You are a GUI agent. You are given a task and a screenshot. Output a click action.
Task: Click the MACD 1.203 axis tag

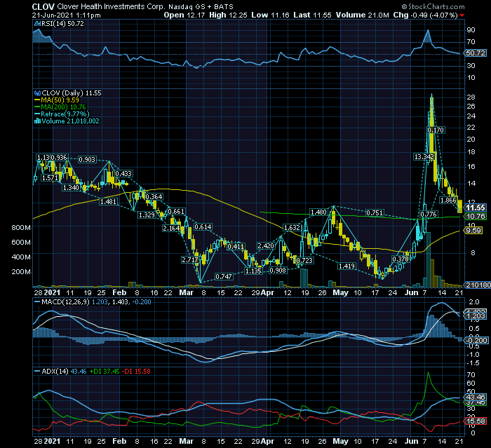coord(476,316)
